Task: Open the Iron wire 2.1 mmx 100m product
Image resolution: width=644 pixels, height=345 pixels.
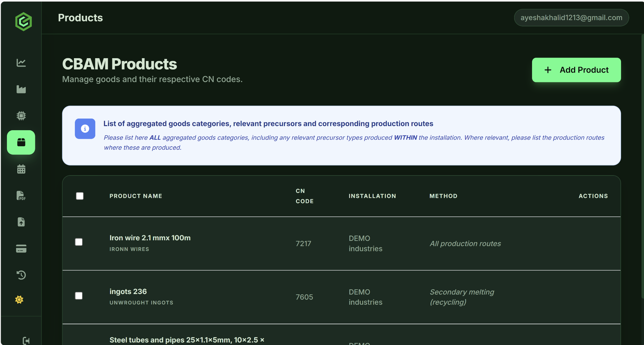Action: tap(150, 238)
